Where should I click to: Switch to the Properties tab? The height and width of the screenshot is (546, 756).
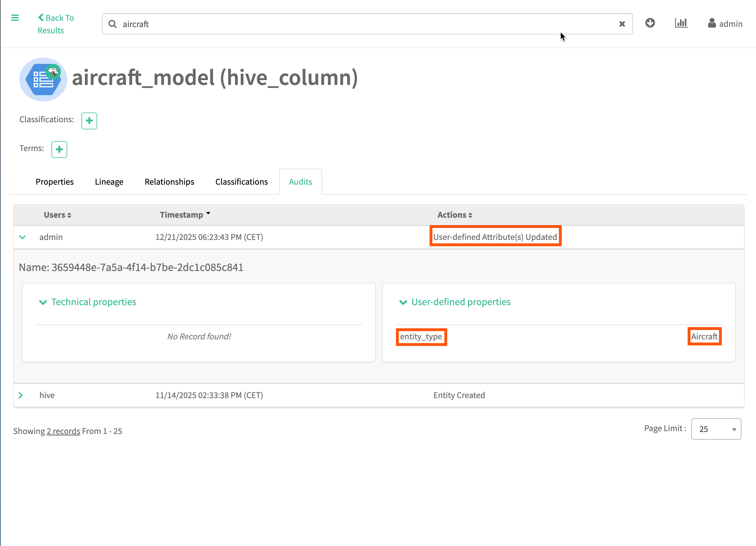pyautogui.click(x=55, y=182)
